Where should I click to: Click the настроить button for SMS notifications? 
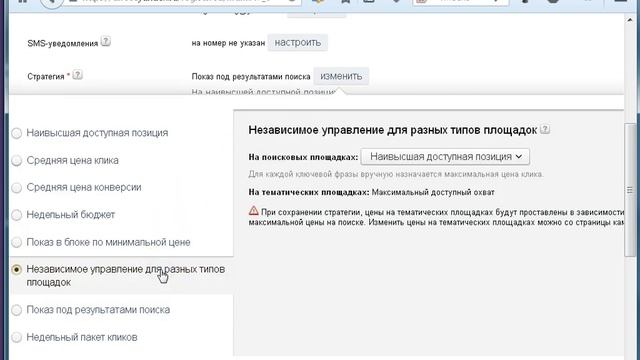[x=298, y=43]
